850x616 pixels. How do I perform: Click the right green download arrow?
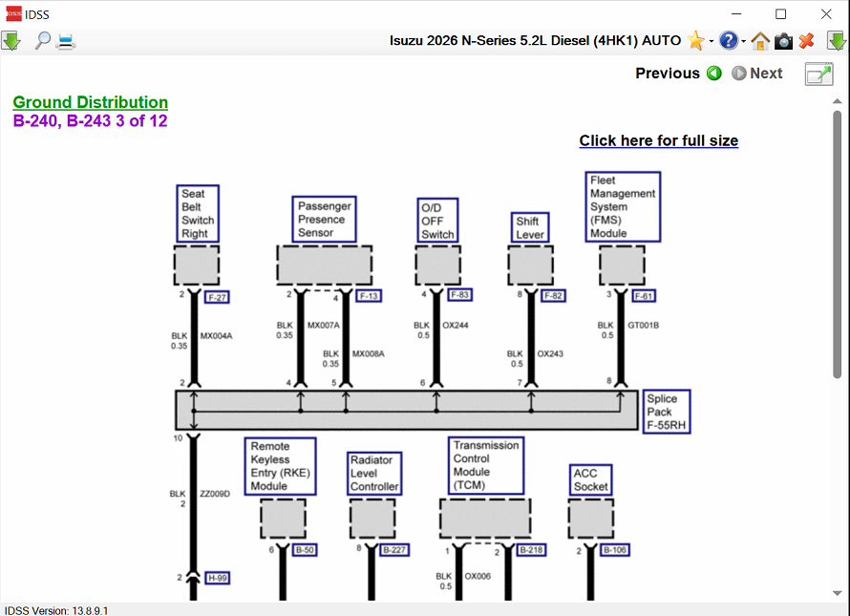click(x=836, y=40)
